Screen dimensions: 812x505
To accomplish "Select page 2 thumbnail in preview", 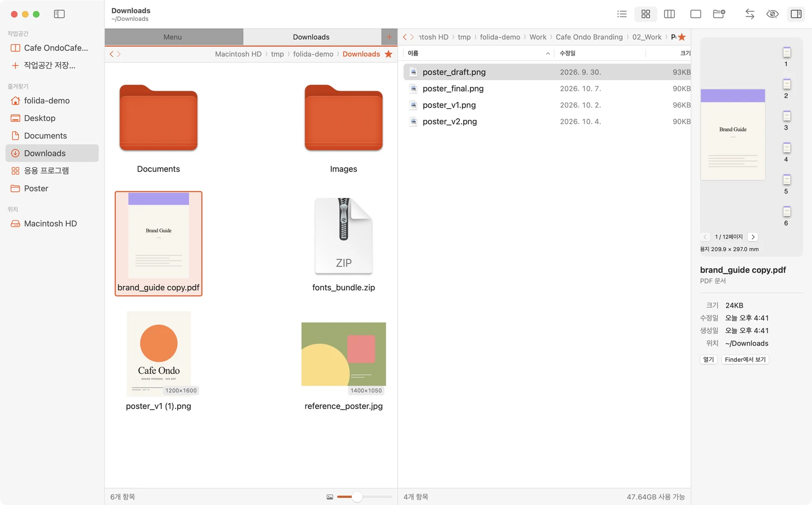I will coord(787,84).
